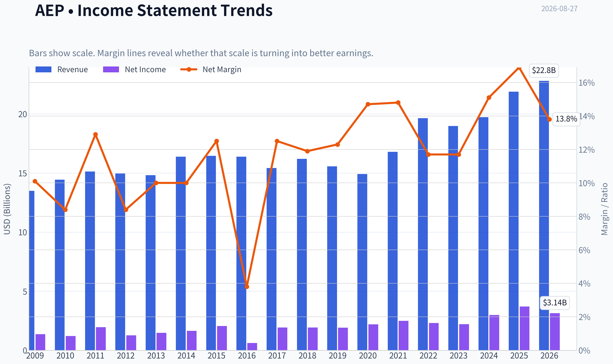Toggle the Net Margin legend entry
613x364 pixels.
point(211,69)
